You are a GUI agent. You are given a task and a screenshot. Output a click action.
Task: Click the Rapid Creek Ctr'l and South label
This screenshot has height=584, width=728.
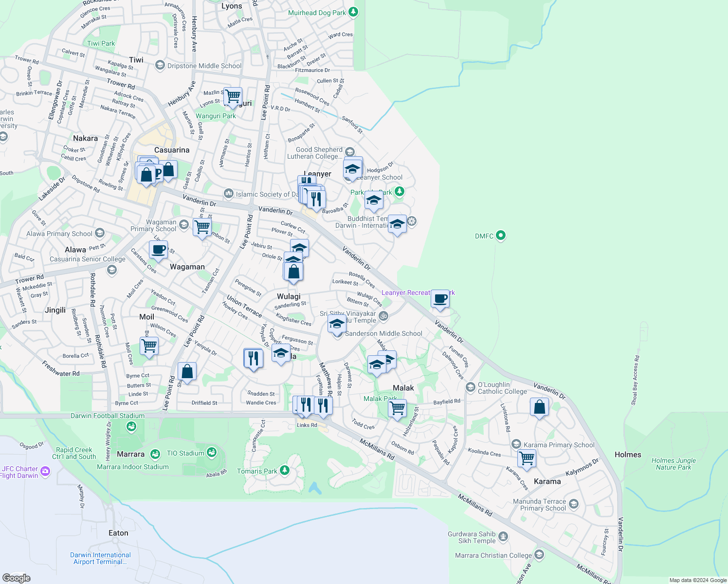point(74,453)
